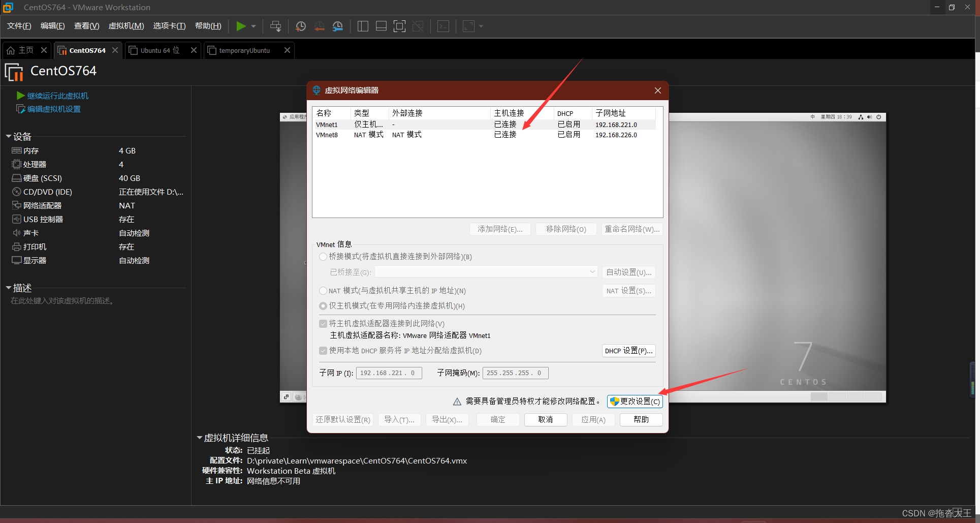Toggle 使用本地 DHCP 服务 checkbox

tap(323, 351)
